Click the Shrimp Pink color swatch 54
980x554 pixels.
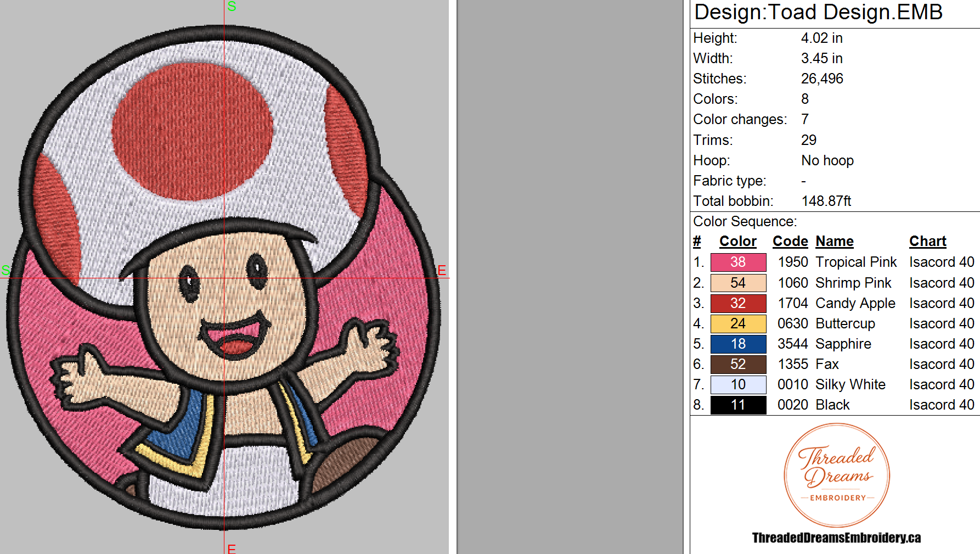[738, 283]
